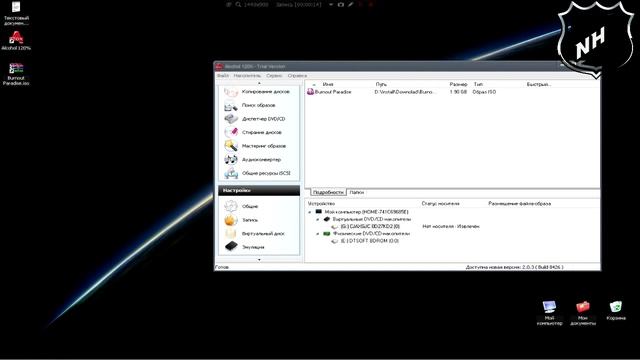This screenshot has height=360, width=640.
Task: Open the Справка menu
Action: point(297,76)
